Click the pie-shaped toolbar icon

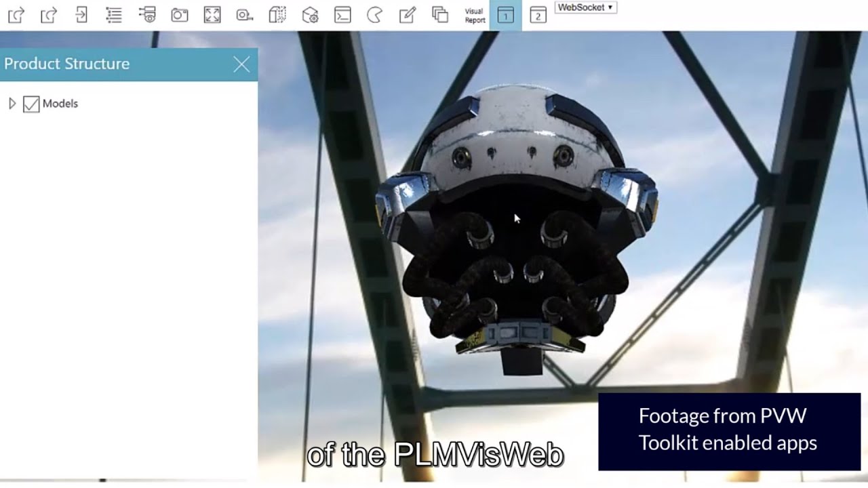pos(374,15)
